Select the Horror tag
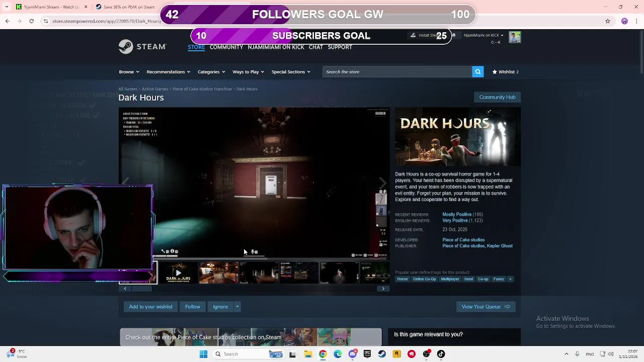Image resolution: width=644 pixels, height=362 pixels. coord(403,279)
